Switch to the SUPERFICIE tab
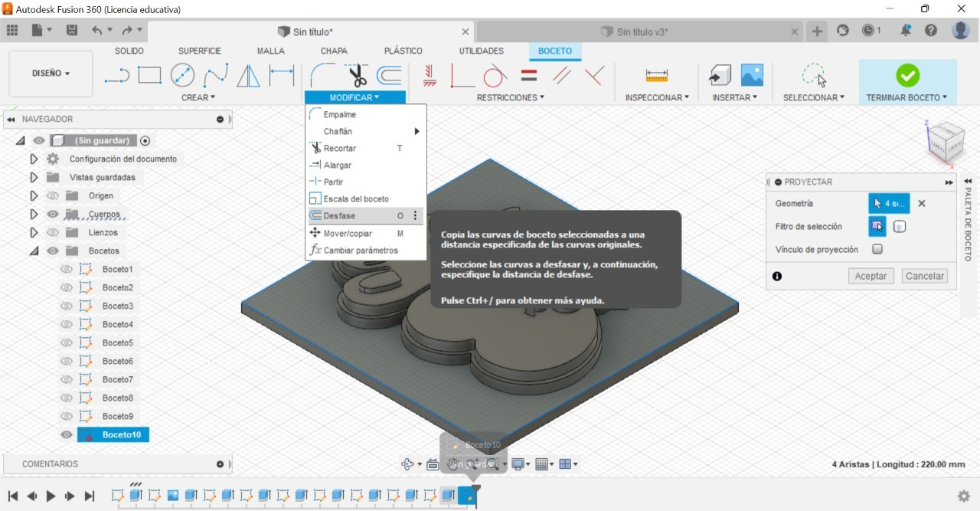The height and width of the screenshot is (511, 980). pos(200,51)
